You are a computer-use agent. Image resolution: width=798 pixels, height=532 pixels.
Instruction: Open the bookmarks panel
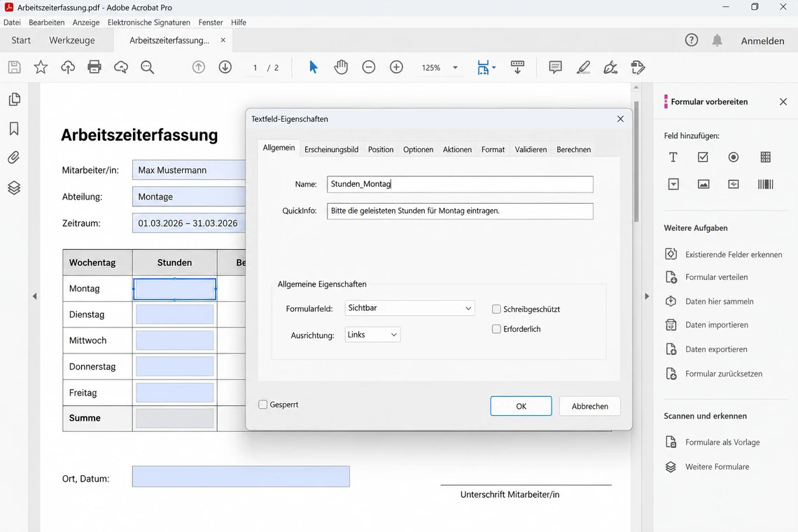(14, 129)
